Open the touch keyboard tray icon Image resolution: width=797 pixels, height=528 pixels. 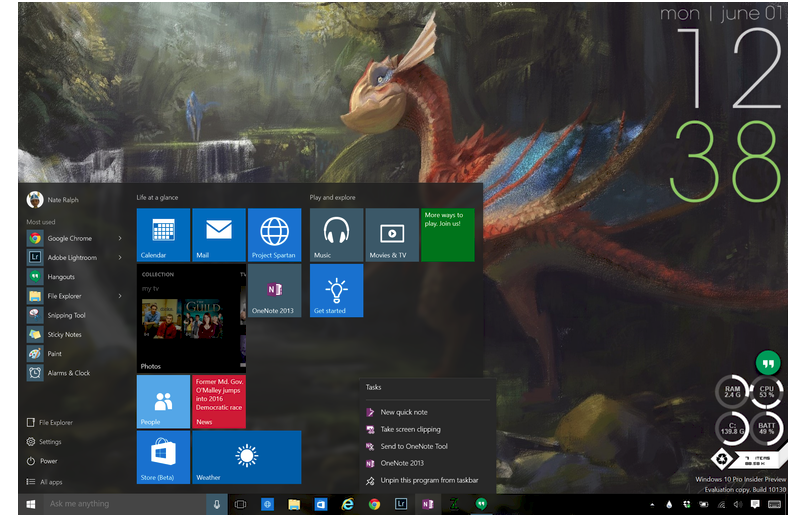[x=775, y=504]
